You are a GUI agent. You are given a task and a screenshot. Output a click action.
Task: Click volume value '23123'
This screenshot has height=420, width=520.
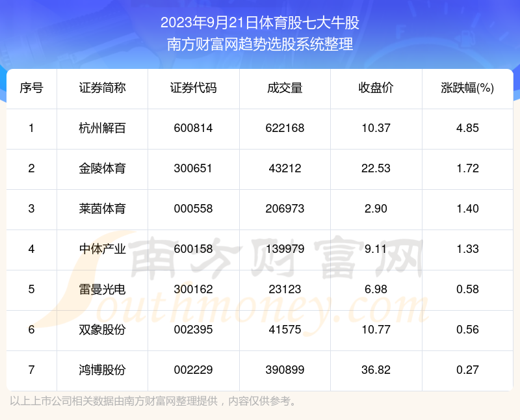click(x=285, y=289)
